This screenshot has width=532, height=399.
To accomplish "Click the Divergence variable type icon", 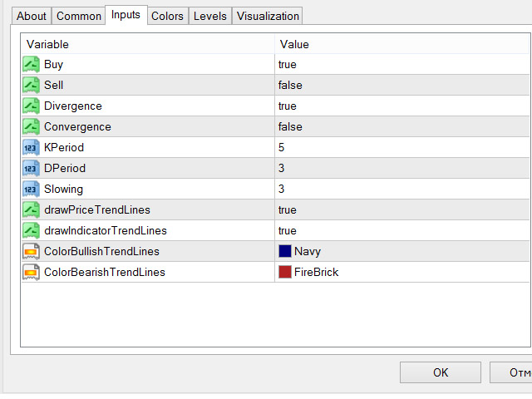I will pyautogui.click(x=31, y=106).
